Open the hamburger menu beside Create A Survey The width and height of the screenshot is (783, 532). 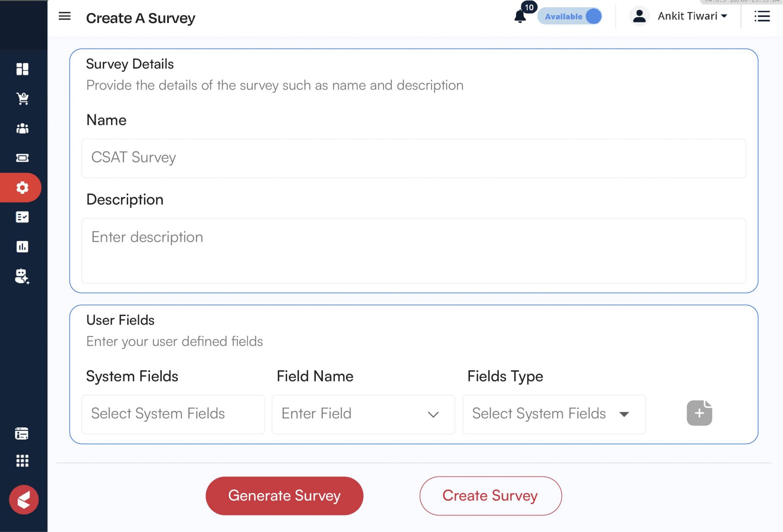pos(65,16)
